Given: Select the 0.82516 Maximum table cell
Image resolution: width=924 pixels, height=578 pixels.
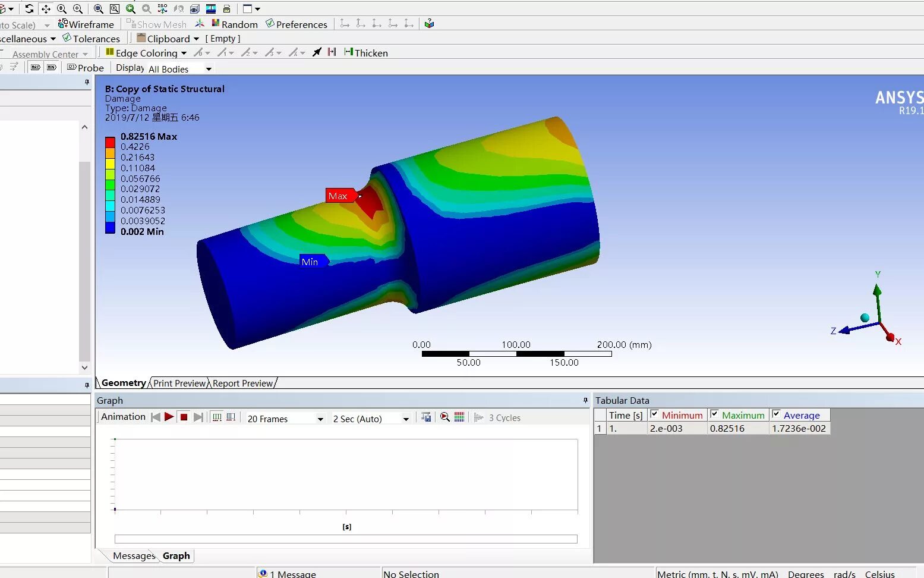Looking at the screenshot, I should [x=737, y=428].
